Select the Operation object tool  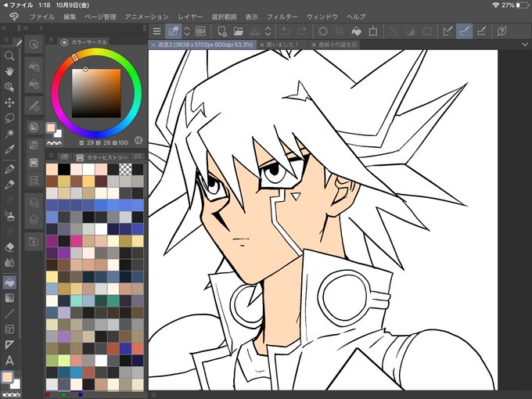coord(9,87)
